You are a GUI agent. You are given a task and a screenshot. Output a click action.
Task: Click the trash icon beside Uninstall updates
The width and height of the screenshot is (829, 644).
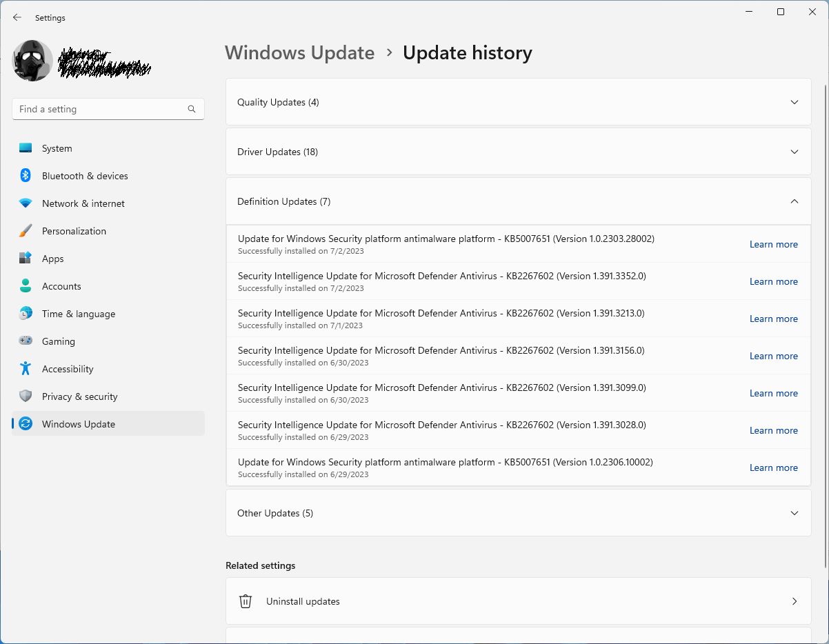click(x=246, y=601)
